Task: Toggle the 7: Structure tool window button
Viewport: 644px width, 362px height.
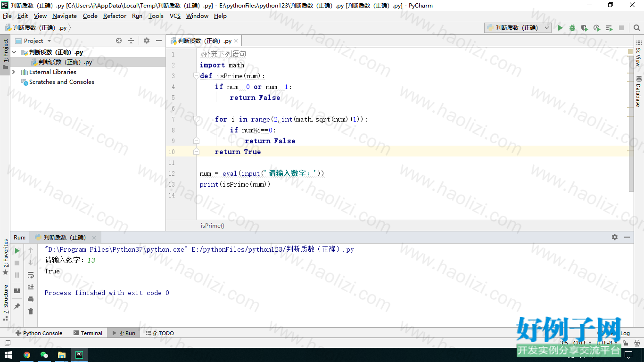Action: [x=5, y=303]
